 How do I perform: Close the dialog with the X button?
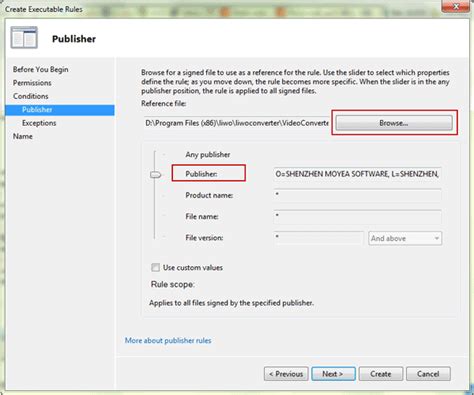point(456,6)
